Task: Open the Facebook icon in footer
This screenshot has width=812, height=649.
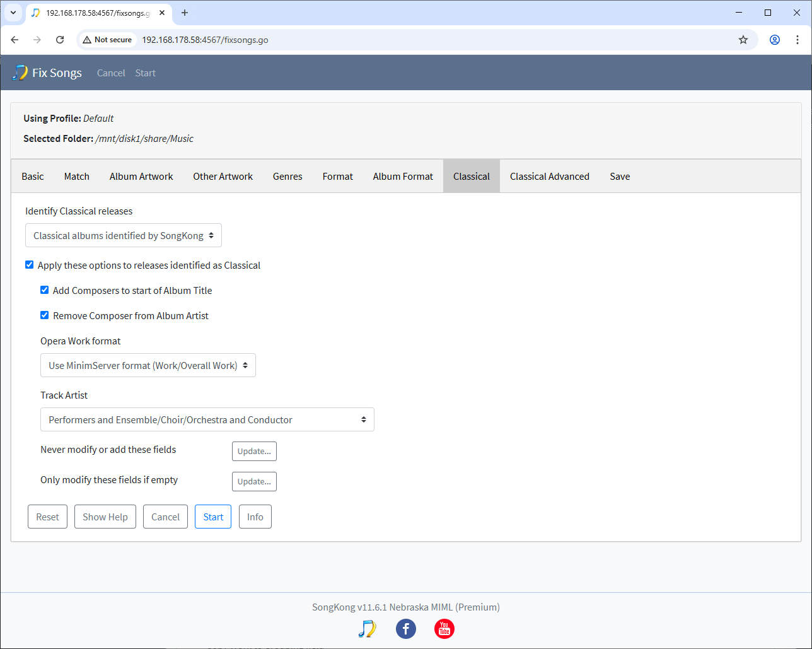Action: (x=406, y=629)
